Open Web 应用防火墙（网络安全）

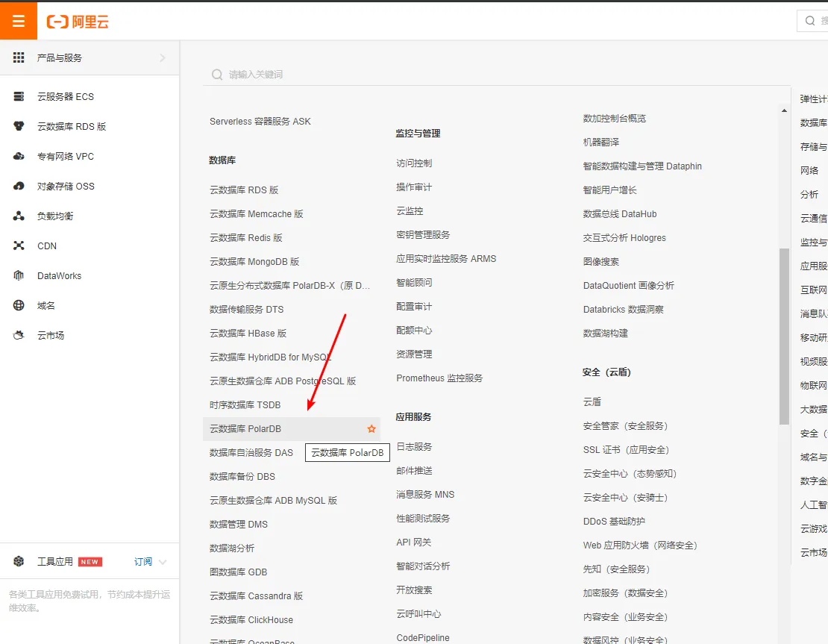641,545
